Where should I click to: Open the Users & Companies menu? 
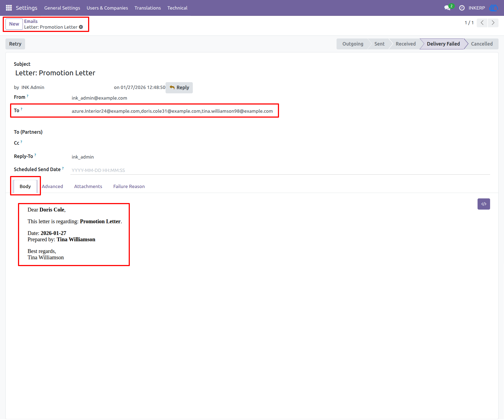coord(107,8)
